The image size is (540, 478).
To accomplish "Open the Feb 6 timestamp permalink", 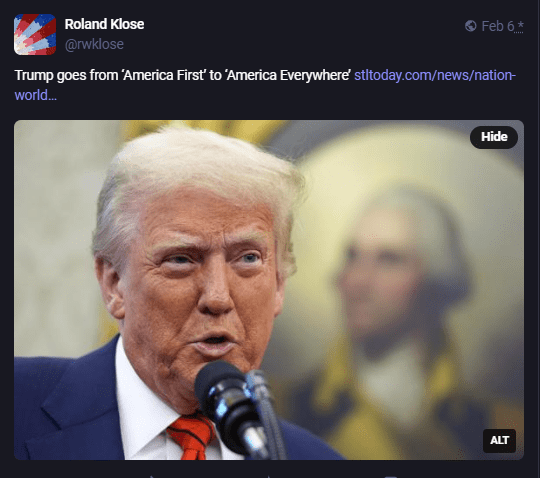I will click(498, 26).
